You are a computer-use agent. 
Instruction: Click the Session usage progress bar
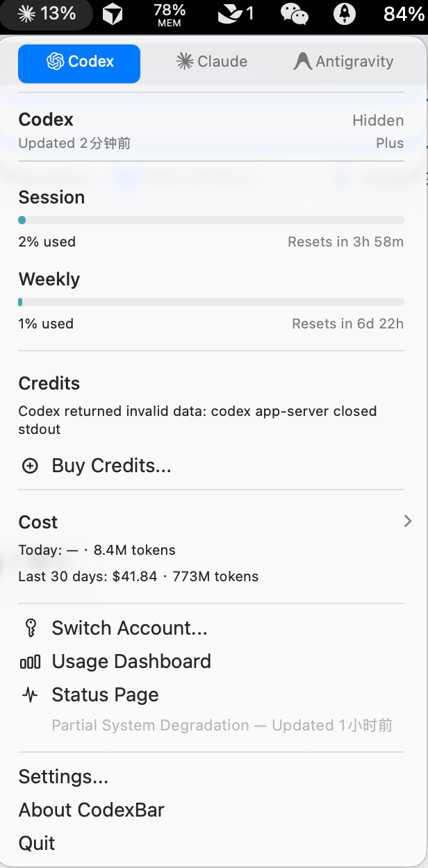[211, 220]
